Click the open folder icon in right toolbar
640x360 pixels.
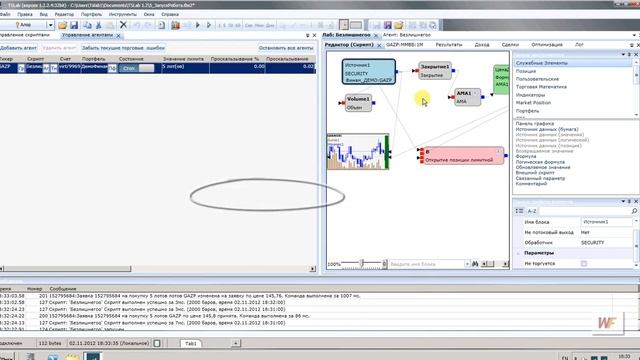(399, 25)
